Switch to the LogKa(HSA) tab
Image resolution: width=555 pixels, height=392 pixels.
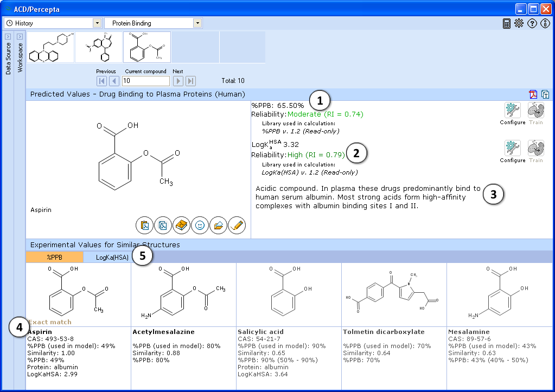point(112,257)
